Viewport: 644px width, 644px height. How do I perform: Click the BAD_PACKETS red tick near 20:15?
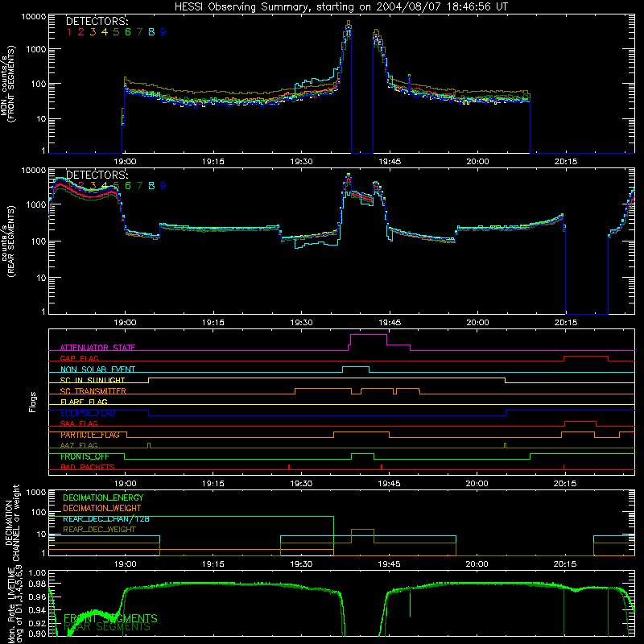(563, 467)
